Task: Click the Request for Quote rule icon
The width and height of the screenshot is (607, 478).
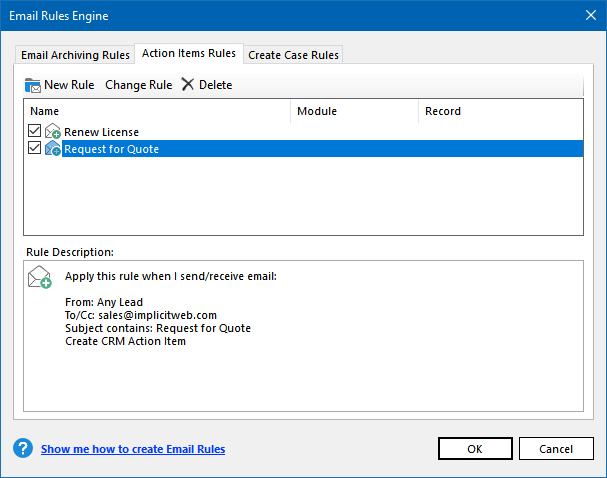Action: click(53, 149)
